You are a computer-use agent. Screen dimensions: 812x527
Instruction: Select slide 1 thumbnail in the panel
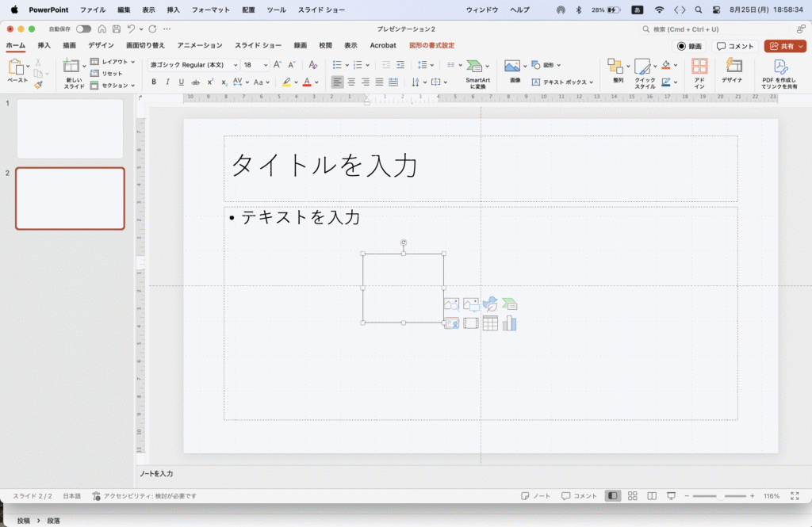click(70, 128)
